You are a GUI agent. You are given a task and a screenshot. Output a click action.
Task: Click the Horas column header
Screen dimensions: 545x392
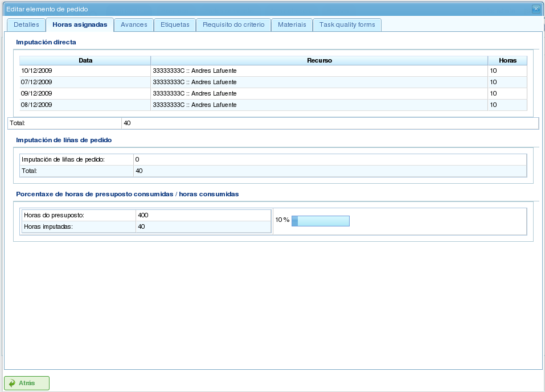[507, 60]
